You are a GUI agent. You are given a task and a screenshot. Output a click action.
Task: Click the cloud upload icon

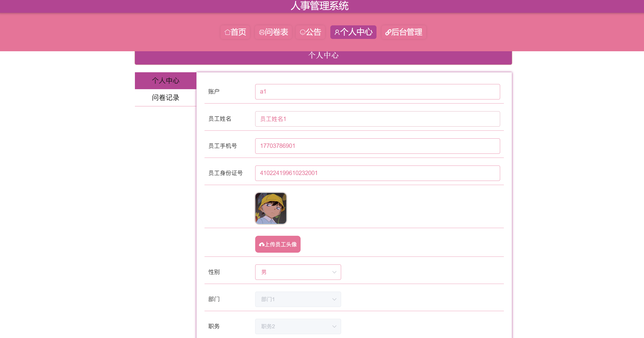(262, 244)
